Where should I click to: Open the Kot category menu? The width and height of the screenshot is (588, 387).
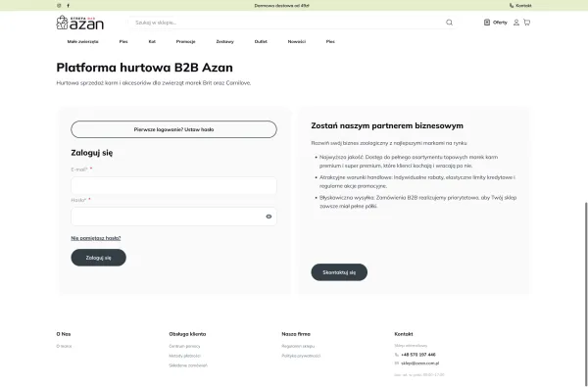pyautogui.click(x=152, y=41)
